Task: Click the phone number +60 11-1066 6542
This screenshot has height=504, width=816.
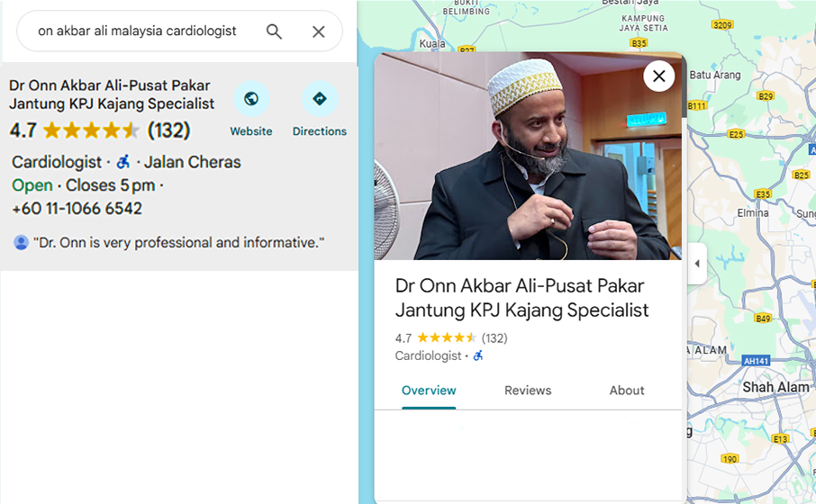Action: tap(77, 209)
